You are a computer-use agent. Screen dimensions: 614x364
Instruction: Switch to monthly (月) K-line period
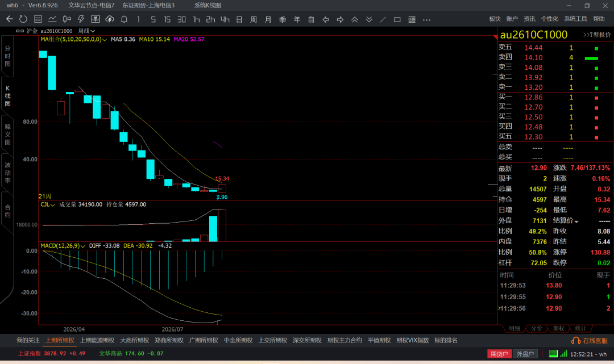tap(268, 19)
